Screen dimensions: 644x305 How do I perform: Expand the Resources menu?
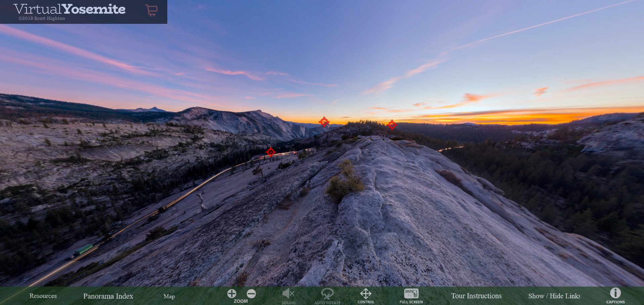pyautogui.click(x=43, y=296)
